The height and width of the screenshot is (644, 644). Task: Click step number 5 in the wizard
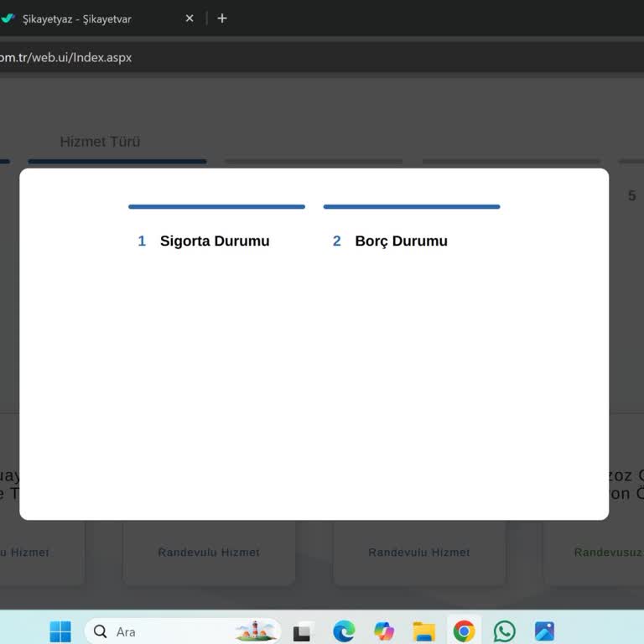[x=631, y=195]
